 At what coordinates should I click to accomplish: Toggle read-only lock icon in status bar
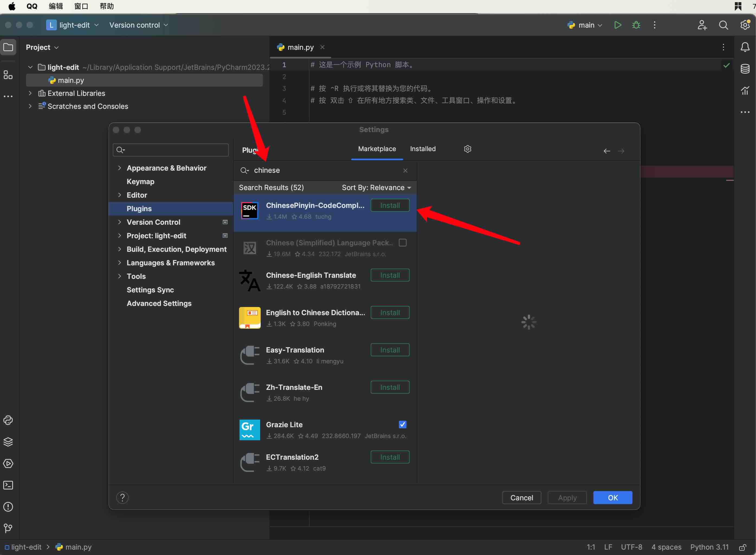tap(742, 547)
